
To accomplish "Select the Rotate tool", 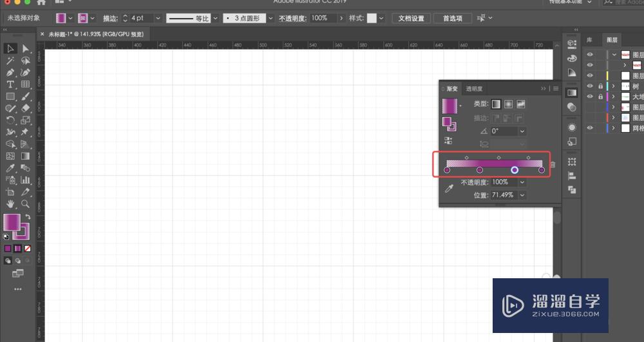I will coord(10,120).
